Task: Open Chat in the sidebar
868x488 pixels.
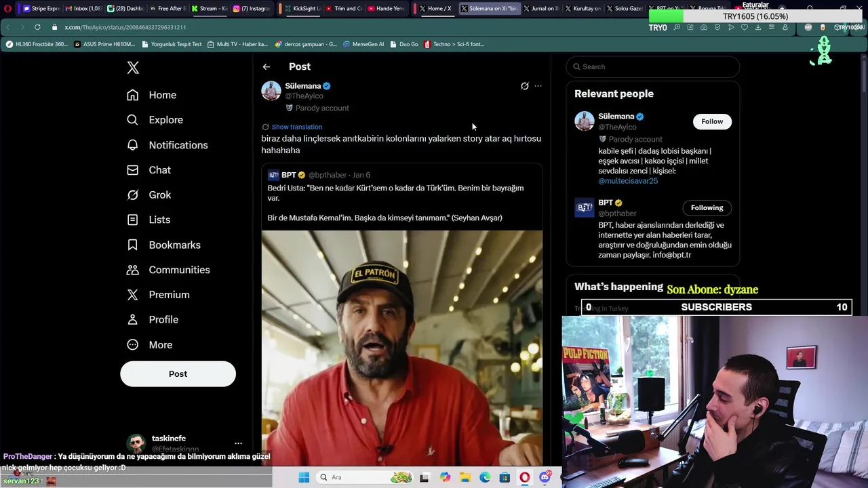Action: [x=149, y=170]
